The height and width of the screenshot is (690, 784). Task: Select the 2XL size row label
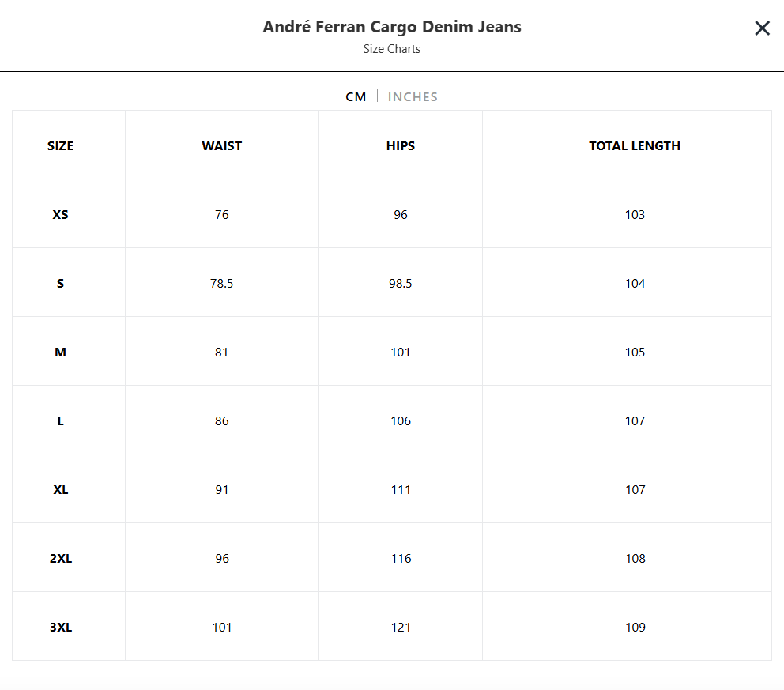[x=61, y=559]
